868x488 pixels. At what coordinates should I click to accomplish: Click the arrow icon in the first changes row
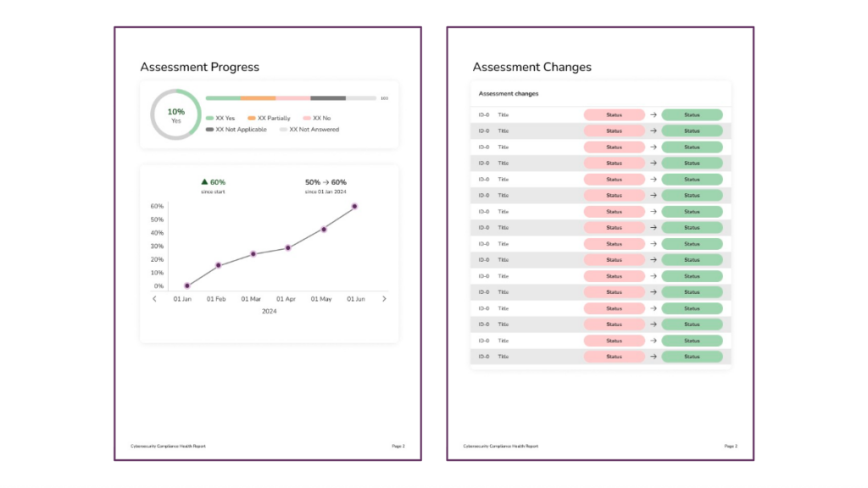coord(654,115)
